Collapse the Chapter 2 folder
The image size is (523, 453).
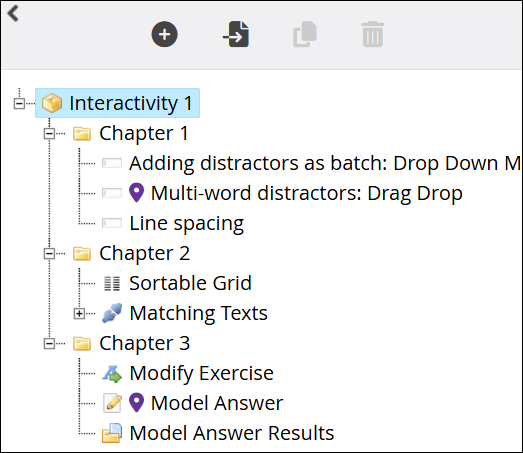49,254
